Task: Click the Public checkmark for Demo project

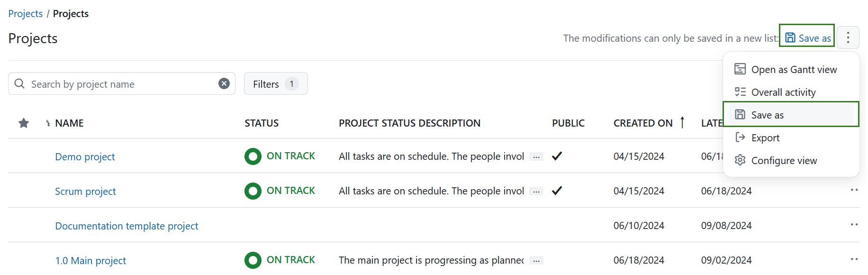Action: (557, 156)
